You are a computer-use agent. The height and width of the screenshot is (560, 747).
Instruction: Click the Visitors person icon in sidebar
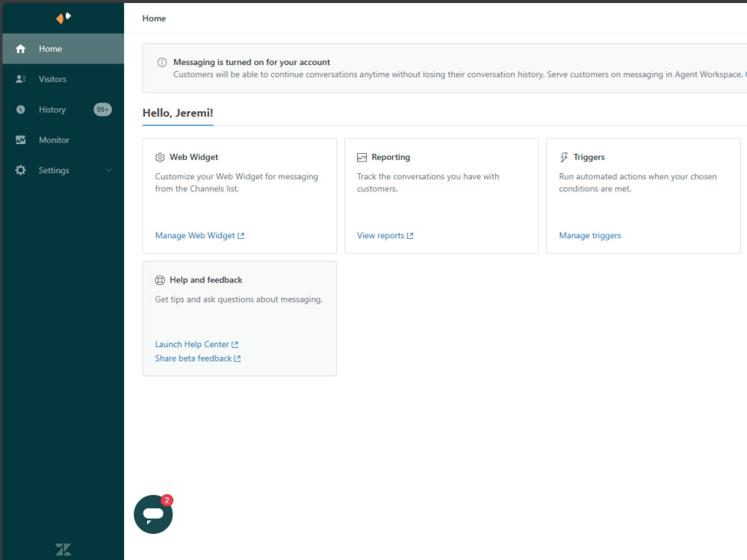tap(20, 79)
